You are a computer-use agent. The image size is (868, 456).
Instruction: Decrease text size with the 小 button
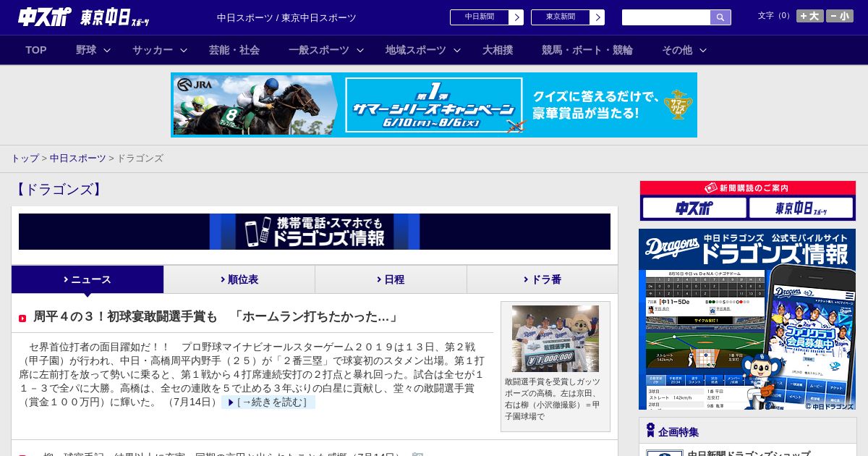point(840,16)
